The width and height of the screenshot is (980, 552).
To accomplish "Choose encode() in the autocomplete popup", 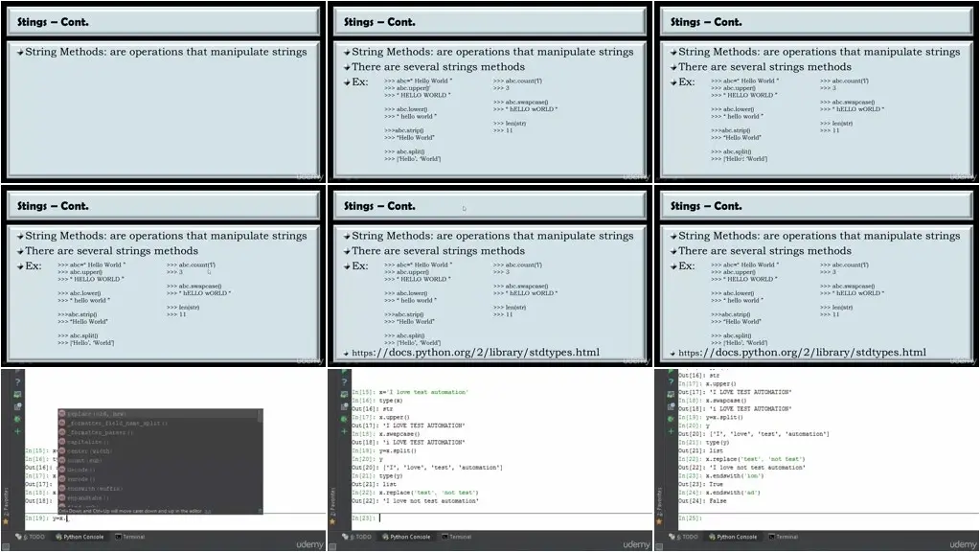I will 159,479.
